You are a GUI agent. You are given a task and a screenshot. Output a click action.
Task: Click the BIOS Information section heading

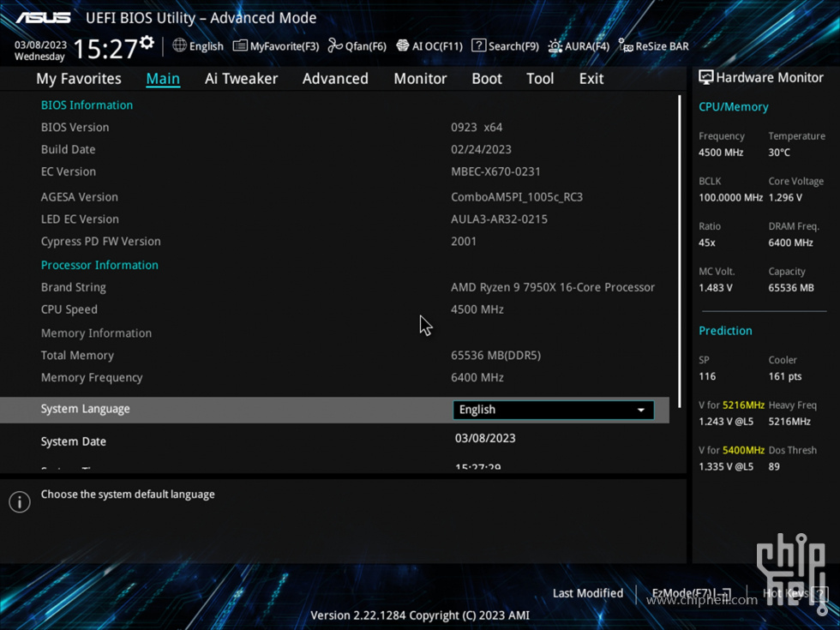[x=87, y=105]
